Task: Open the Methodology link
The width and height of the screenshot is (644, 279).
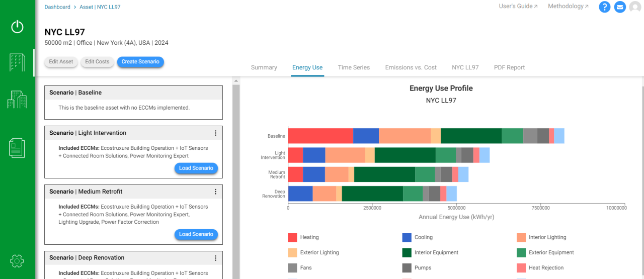Action: click(568, 7)
